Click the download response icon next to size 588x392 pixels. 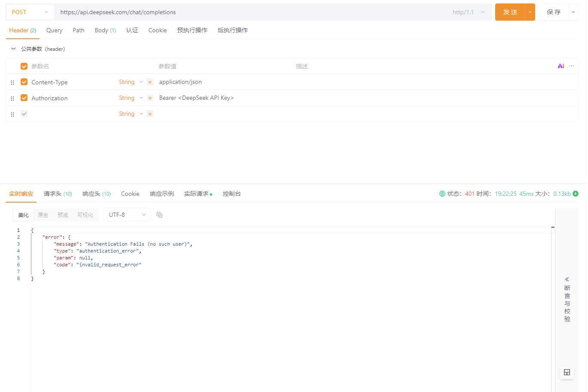pos(576,194)
